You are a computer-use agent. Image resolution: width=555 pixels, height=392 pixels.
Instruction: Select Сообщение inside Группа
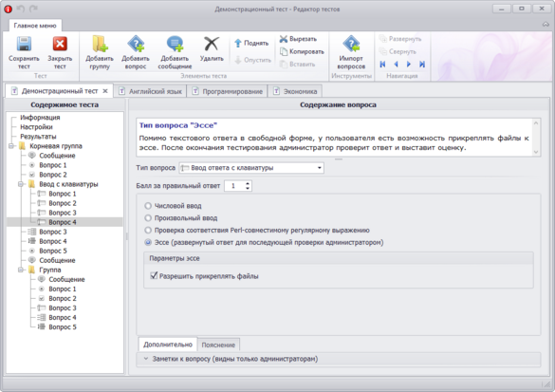click(66, 279)
